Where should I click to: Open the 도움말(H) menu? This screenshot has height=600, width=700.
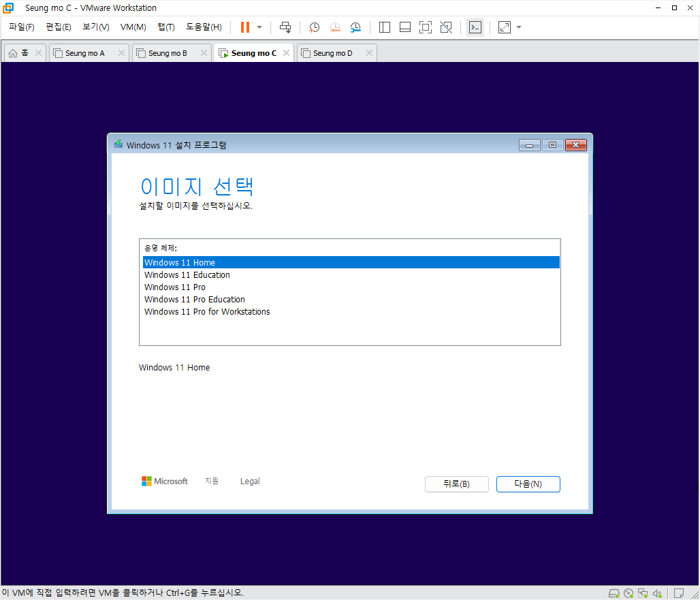point(204,27)
